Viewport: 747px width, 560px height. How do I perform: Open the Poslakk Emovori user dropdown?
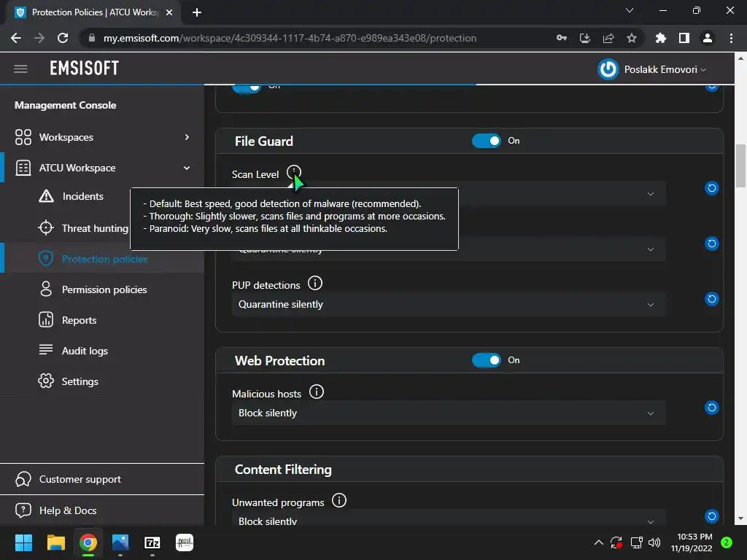pyautogui.click(x=665, y=69)
